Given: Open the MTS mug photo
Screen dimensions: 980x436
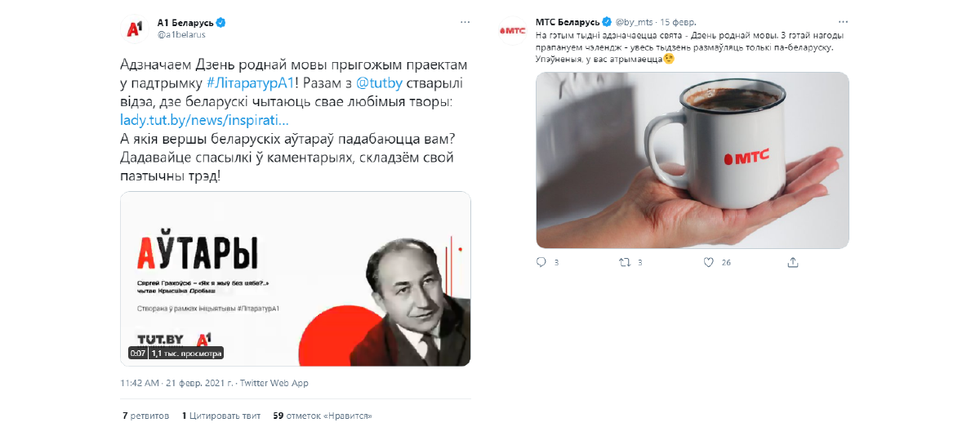Looking at the screenshot, I should (693, 160).
